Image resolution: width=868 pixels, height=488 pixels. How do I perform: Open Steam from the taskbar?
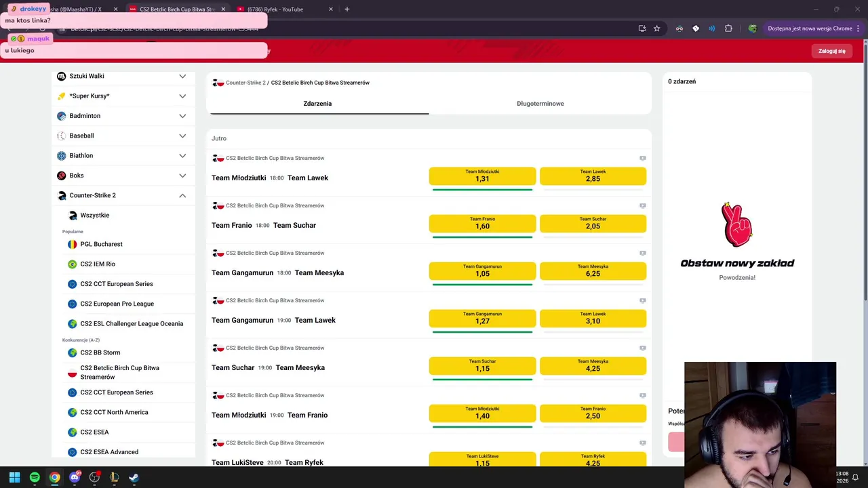click(134, 477)
